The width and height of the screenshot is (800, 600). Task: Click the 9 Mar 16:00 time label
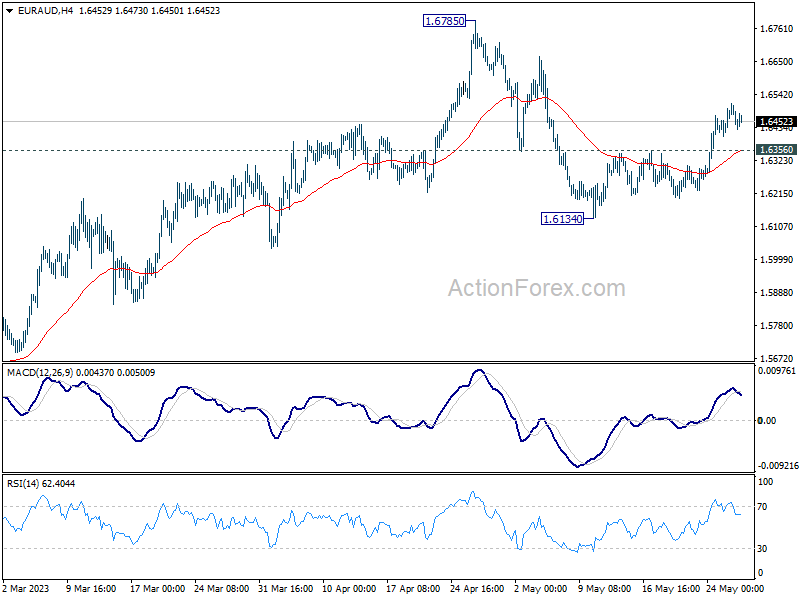91,589
